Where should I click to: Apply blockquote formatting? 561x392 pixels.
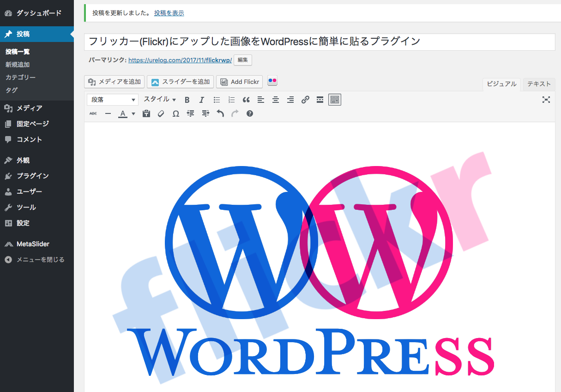(246, 100)
